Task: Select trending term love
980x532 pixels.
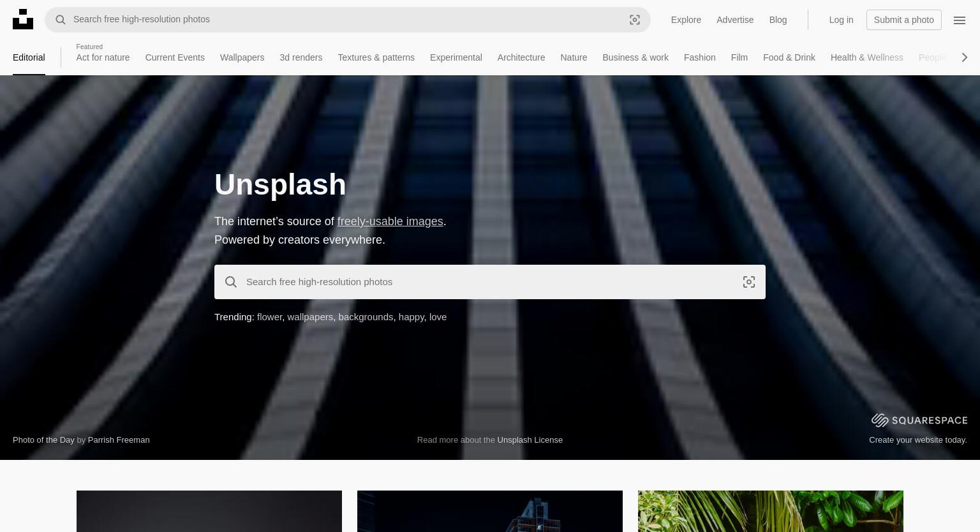Action: coord(438,317)
